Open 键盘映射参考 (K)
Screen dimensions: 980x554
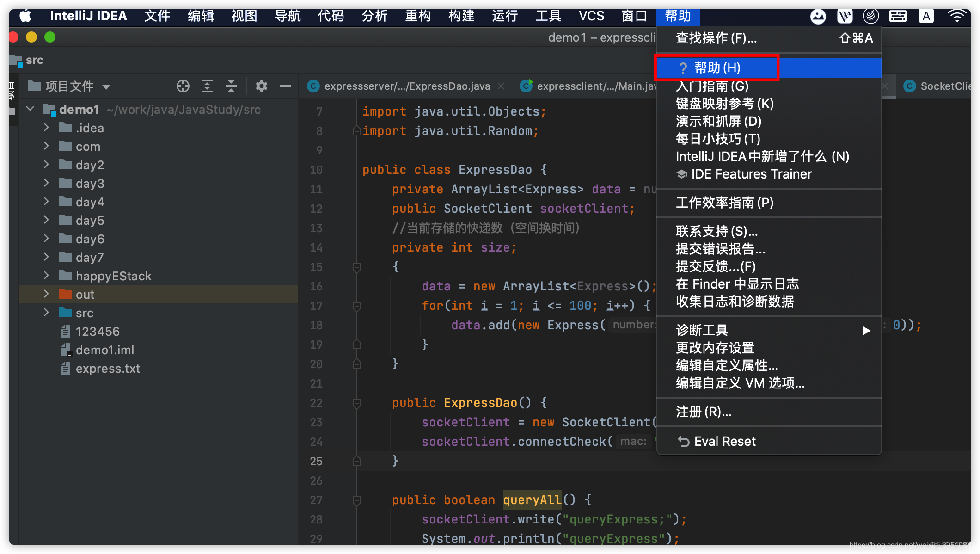(769, 104)
